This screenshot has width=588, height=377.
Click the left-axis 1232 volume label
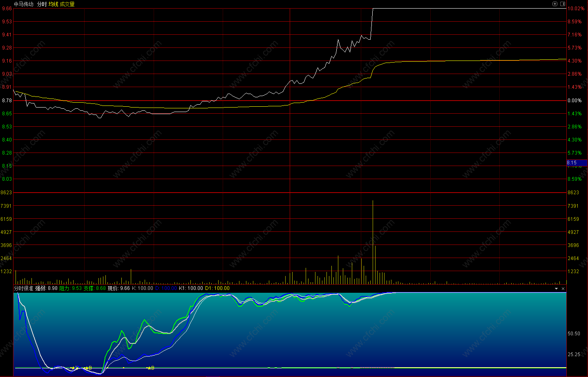click(x=6, y=272)
